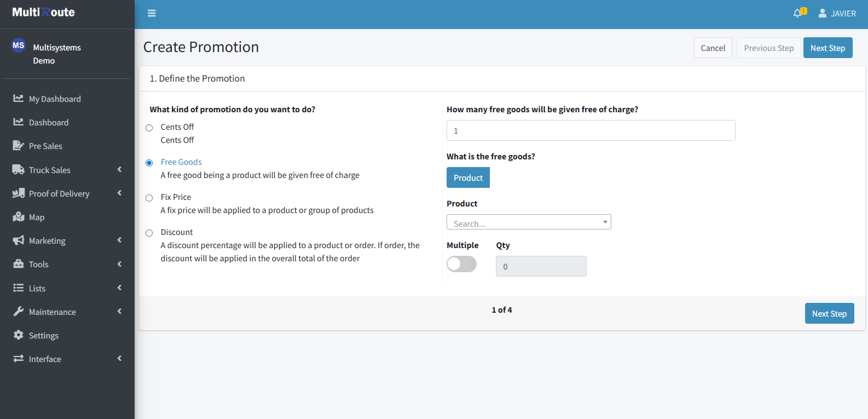Click the My Dashboard chart icon
Image resolution: width=868 pixels, height=419 pixels.
pyautogui.click(x=19, y=99)
